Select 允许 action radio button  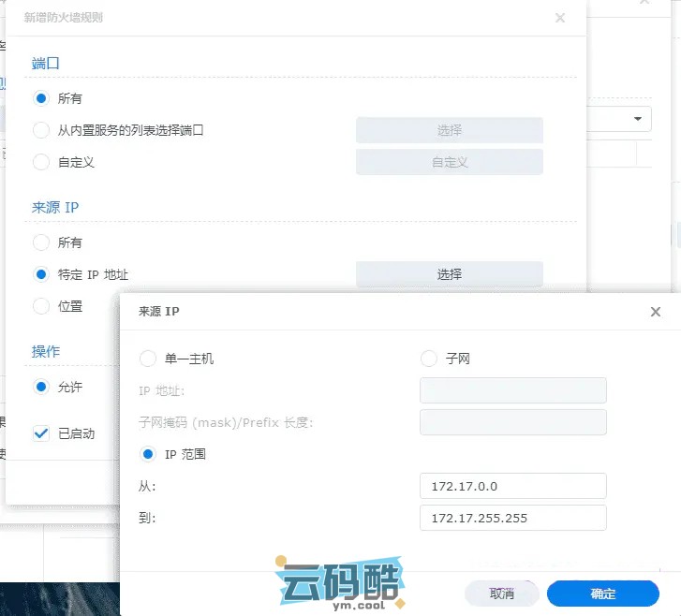click(x=41, y=387)
